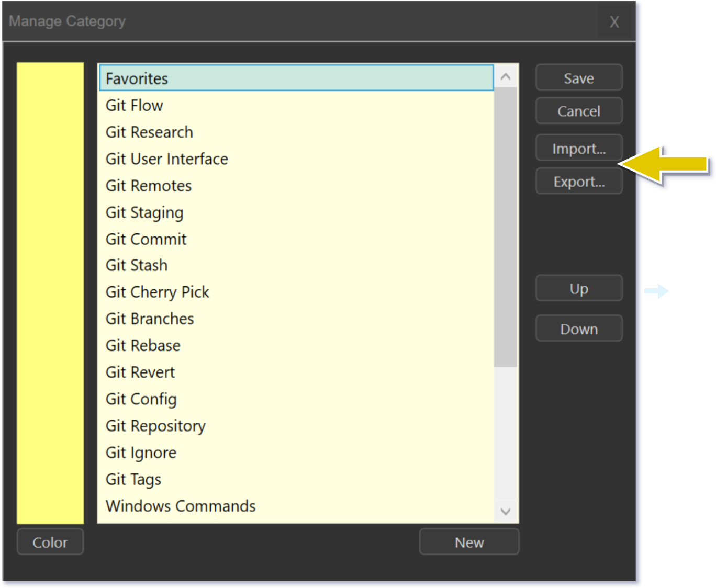Viewport: 716px width, 588px height.
Task: Create a New category
Action: [469, 542]
